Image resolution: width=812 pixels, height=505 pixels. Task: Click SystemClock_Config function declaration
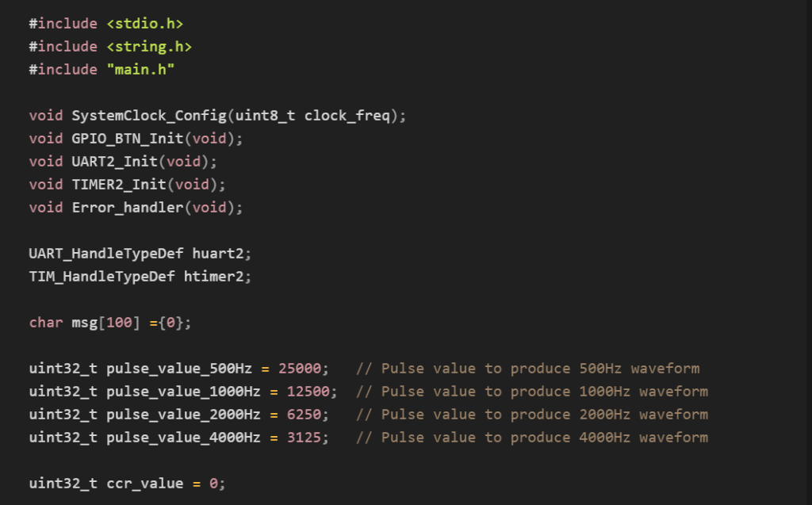coord(149,116)
